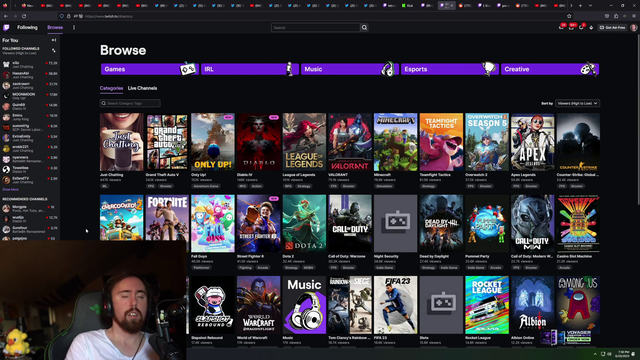Open the Rocket League thumbnail
Viewport: 640px width, 360px height.
[x=487, y=305]
